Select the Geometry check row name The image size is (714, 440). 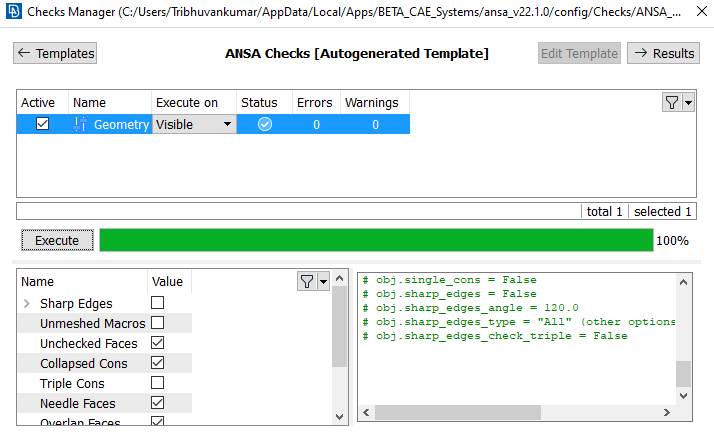pos(121,124)
